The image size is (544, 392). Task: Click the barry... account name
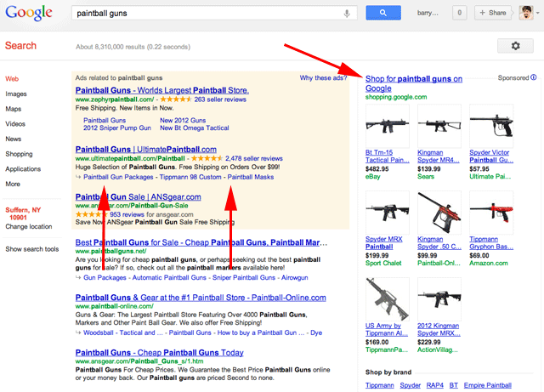coord(428,13)
